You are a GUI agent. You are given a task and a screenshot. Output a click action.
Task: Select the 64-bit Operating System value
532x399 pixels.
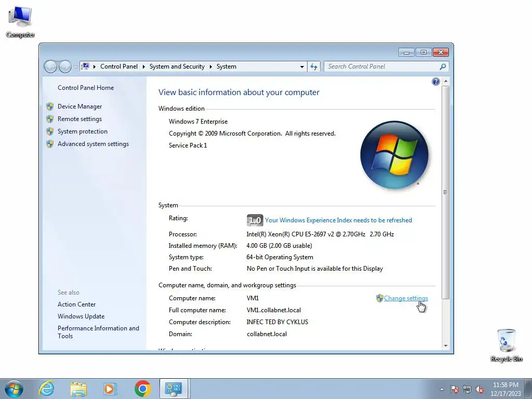click(x=280, y=257)
